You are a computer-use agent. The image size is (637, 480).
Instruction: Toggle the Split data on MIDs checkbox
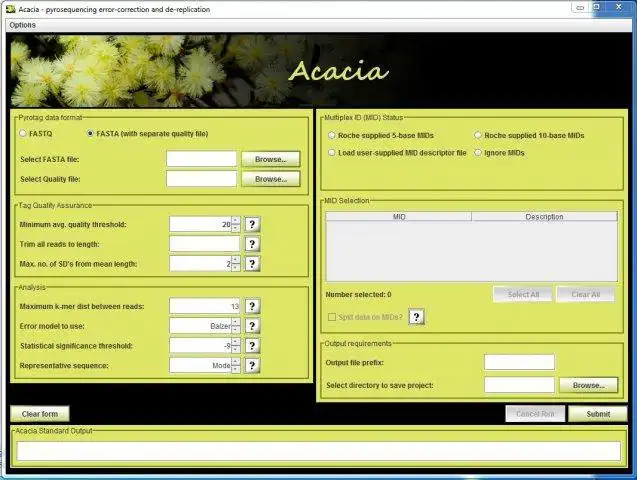click(x=332, y=317)
